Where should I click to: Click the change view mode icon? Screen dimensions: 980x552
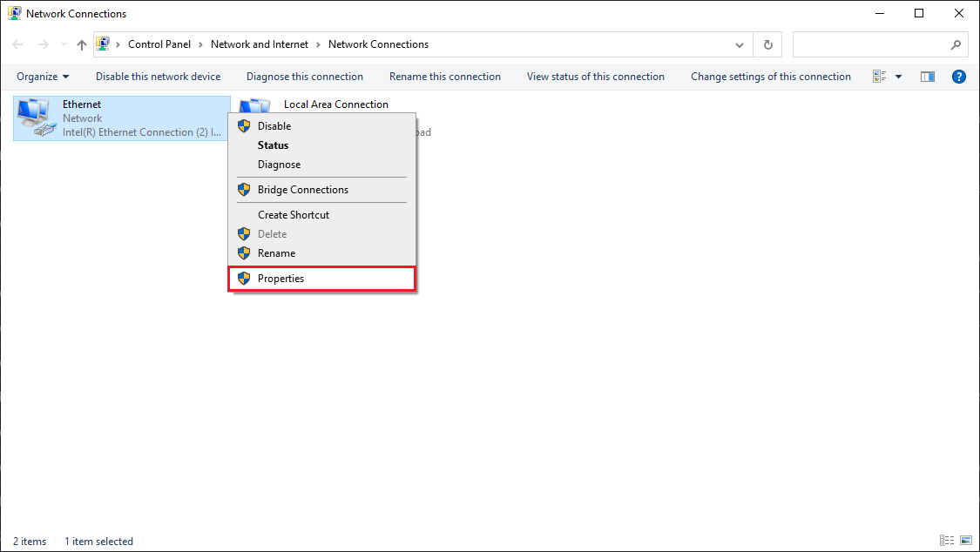point(880,76)
